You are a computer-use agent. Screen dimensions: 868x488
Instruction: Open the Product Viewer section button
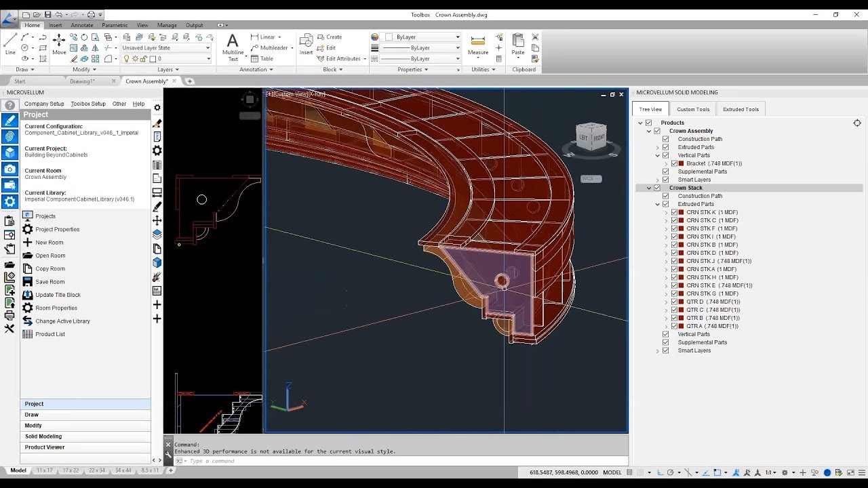coord(85,447)
